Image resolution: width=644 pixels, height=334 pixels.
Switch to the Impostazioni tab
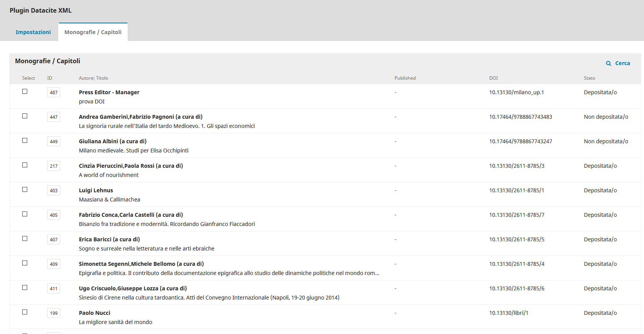click(x=33, y=32)
